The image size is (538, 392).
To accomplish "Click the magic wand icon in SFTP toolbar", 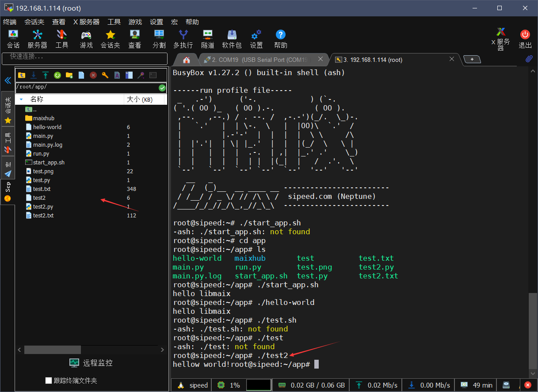I will click(x=141, y=75).
